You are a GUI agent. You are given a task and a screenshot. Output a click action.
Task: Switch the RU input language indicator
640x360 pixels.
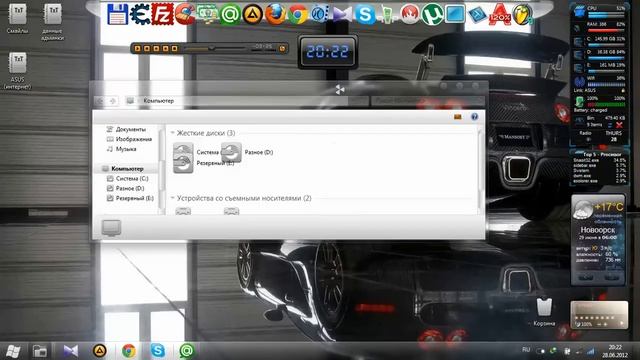(526, 350)
